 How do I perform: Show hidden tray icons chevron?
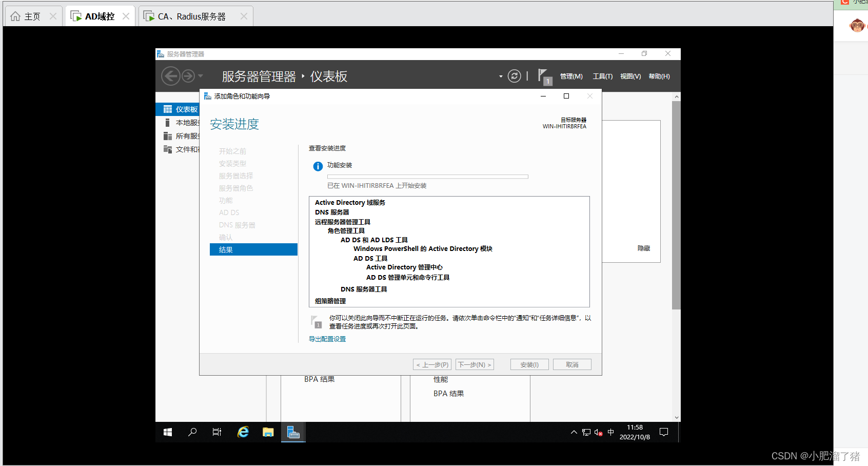pyautogui.click(x=574, y=432)
